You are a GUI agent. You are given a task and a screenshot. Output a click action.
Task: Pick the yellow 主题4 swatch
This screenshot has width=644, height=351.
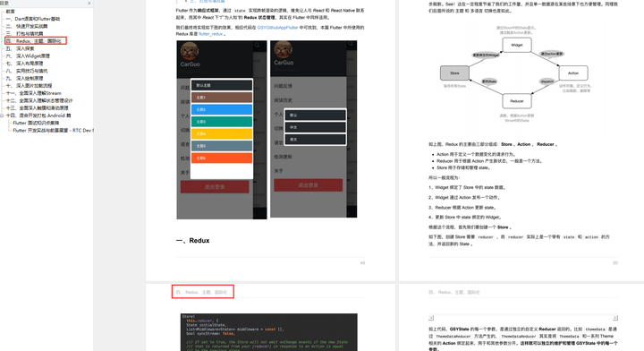click(x=222, y=134)
